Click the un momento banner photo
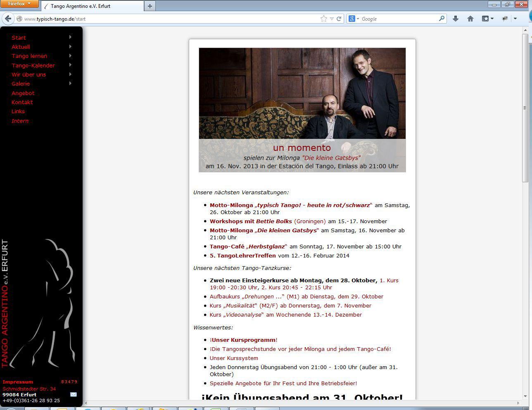 point(302,93)
